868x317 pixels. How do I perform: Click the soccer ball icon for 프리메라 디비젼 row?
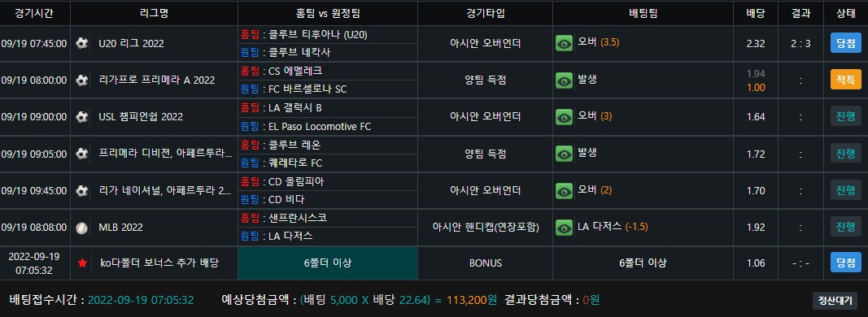(x=82, y=154)
